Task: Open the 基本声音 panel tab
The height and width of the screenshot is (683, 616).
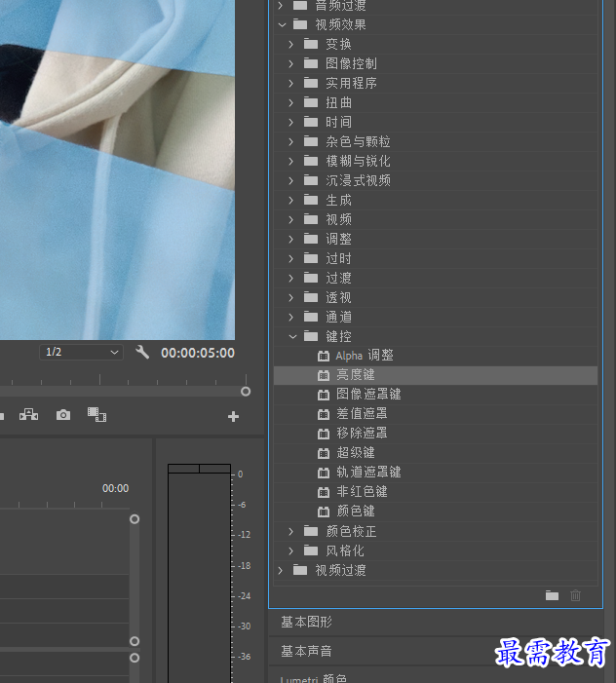Action: click(x=306, y=651)
